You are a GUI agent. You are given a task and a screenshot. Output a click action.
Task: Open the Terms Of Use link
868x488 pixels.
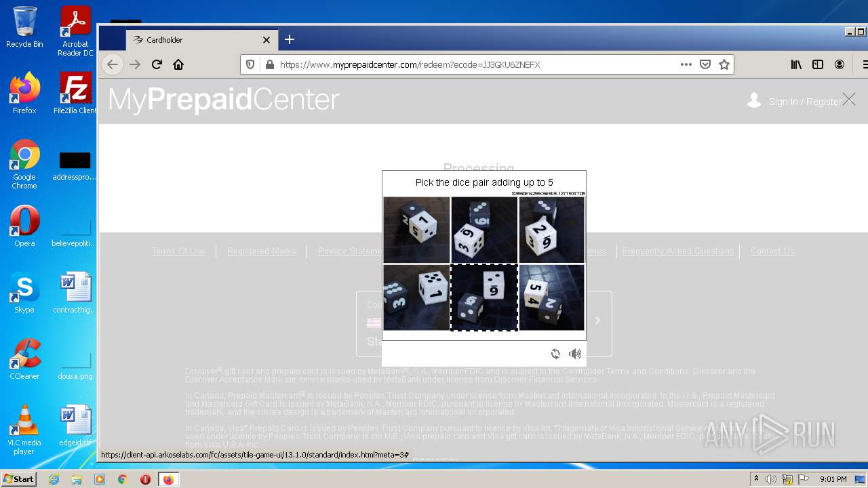(x=178, y=251)
